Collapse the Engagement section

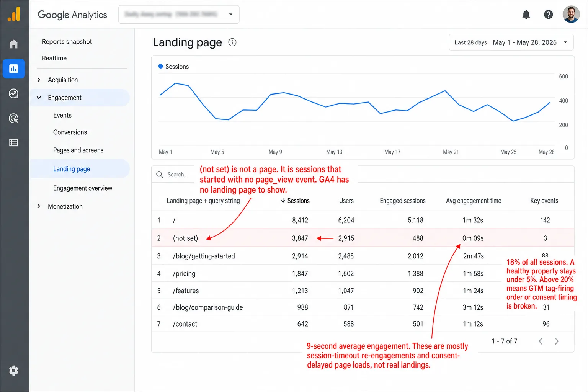tap(80, 98)
